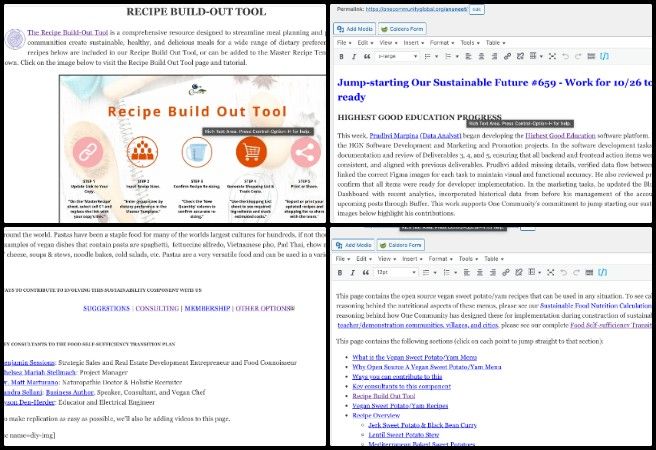Click Italic icon in top editor toolbar

(x=352, y=57)
